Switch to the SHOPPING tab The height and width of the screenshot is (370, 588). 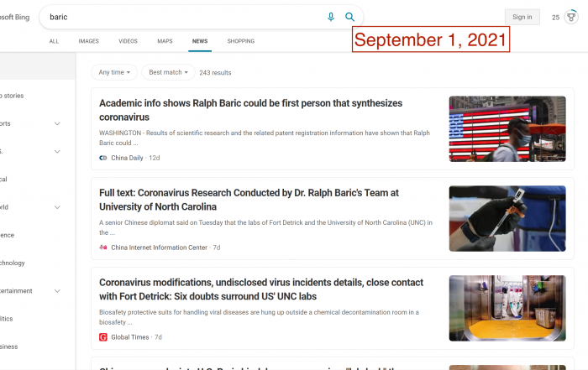(x=241, y=41)
